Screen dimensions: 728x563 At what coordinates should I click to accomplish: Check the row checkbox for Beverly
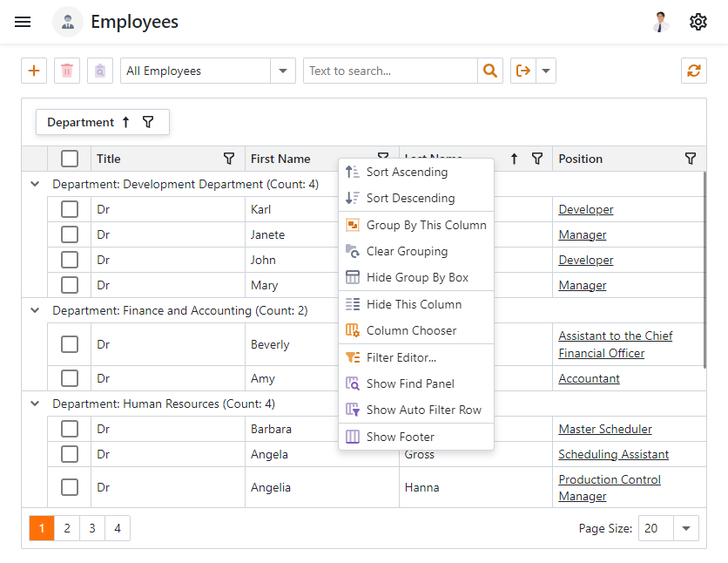tap(70, 344)
